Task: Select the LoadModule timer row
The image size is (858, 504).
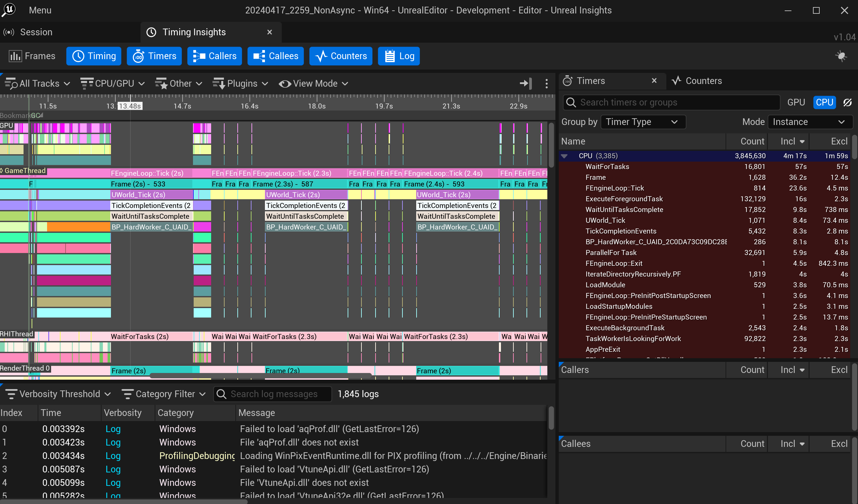Action: pos(705,285)
